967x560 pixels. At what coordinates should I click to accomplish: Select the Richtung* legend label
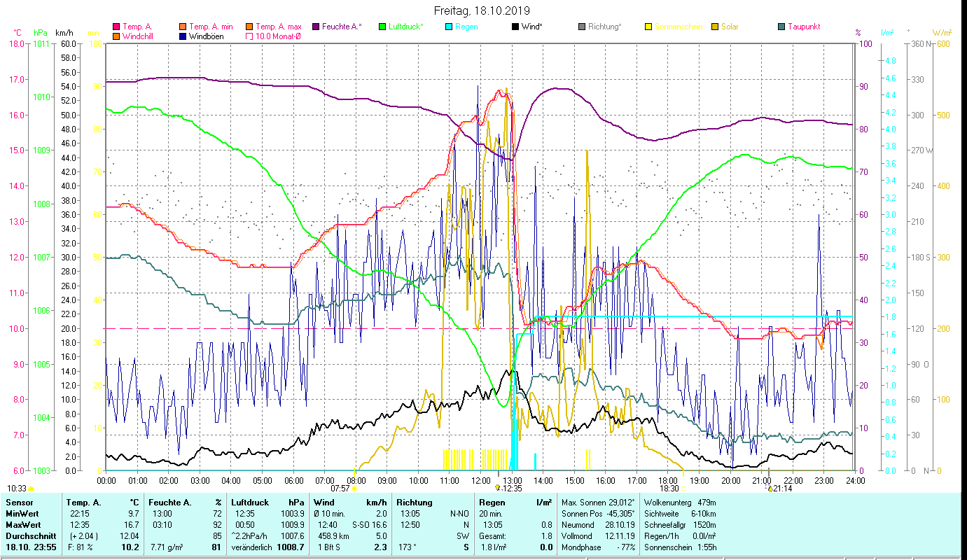click(x=605, y=27)
